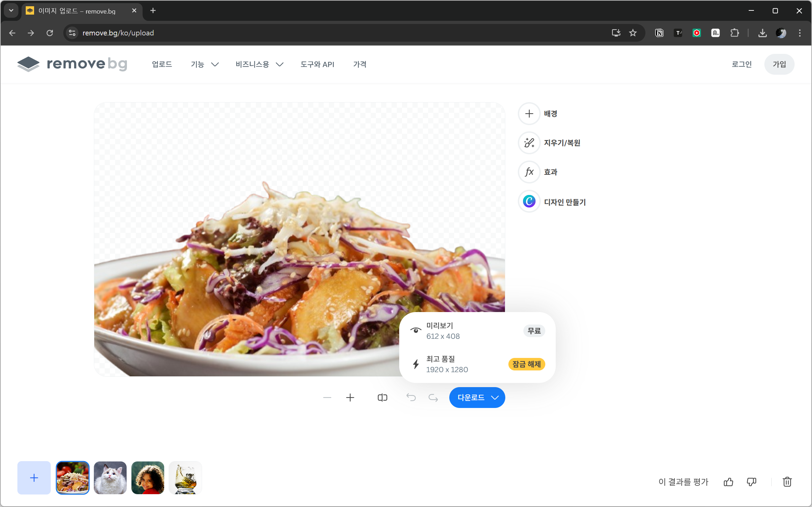Toggle the before/after compare view

382,398
